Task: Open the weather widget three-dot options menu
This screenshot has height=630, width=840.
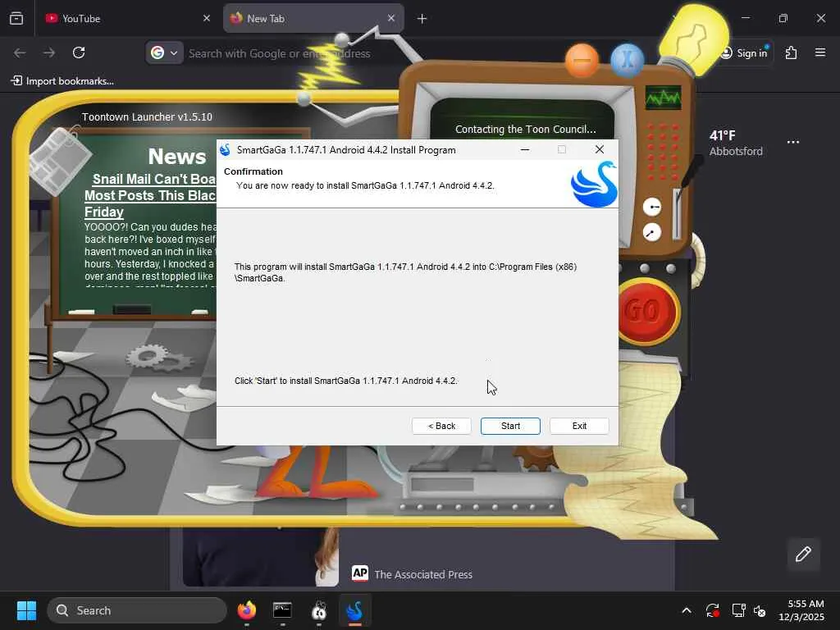Action: coord(793,142)
